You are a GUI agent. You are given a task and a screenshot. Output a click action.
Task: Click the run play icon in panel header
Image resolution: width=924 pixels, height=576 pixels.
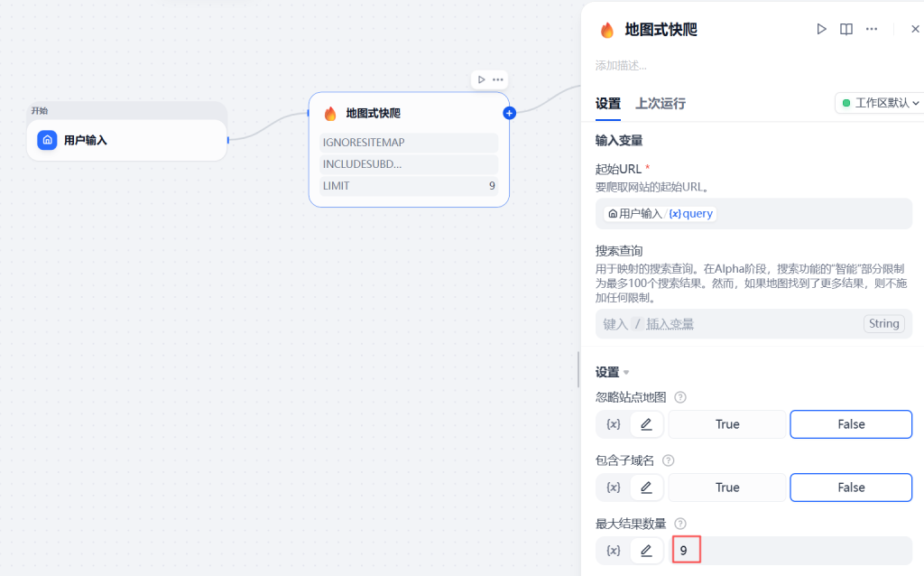click(821, 29)
